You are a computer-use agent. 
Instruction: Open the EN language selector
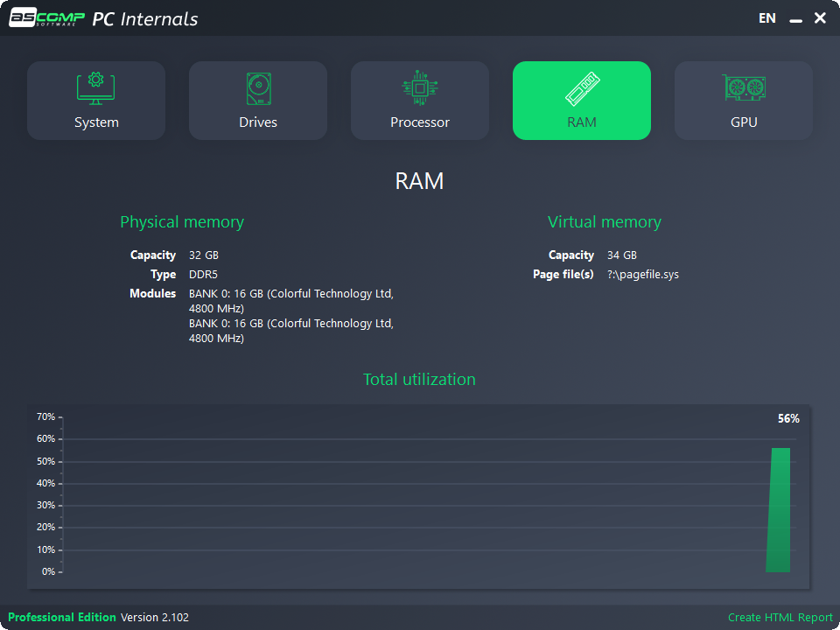[x=766, y=17]
